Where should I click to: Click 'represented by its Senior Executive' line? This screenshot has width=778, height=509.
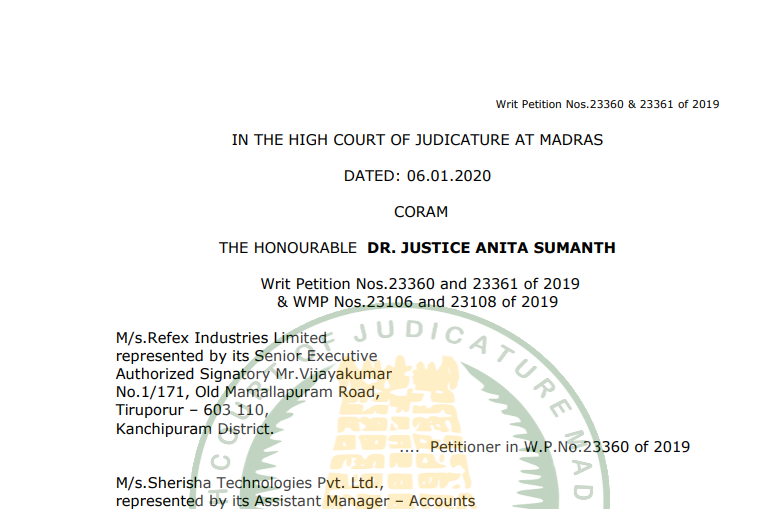click(x=247, y=356)
